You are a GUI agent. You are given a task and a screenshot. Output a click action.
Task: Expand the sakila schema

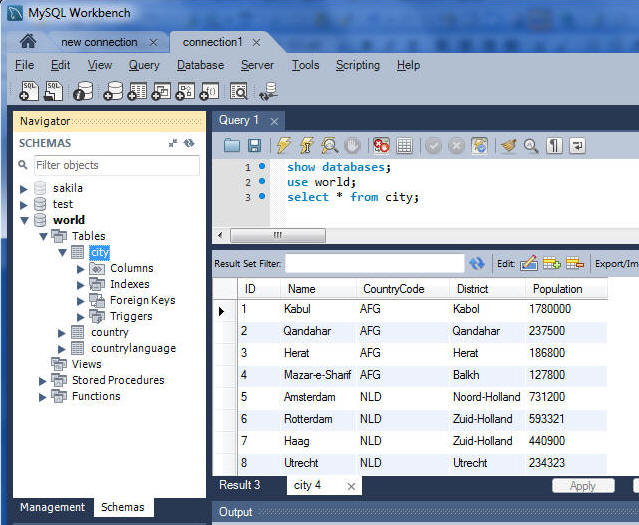pos(24,189)
